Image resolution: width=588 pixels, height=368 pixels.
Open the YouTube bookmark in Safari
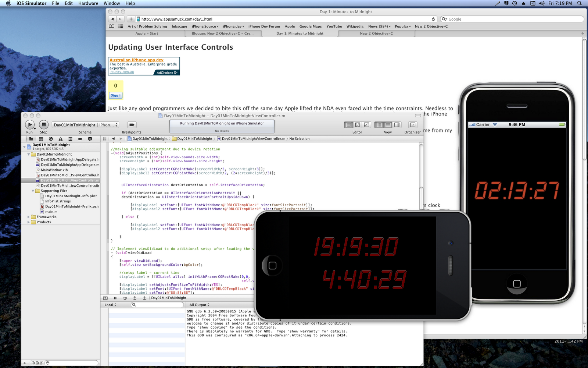[x=334, y=26]
